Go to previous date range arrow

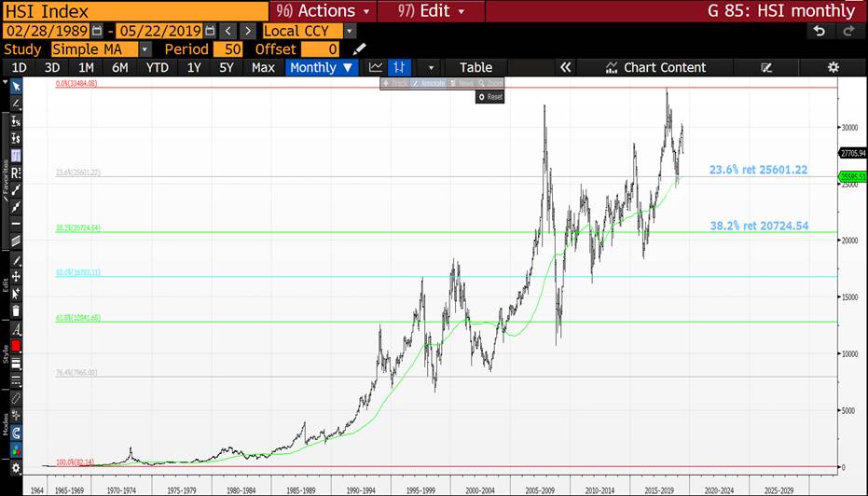[x=228, y=31]
